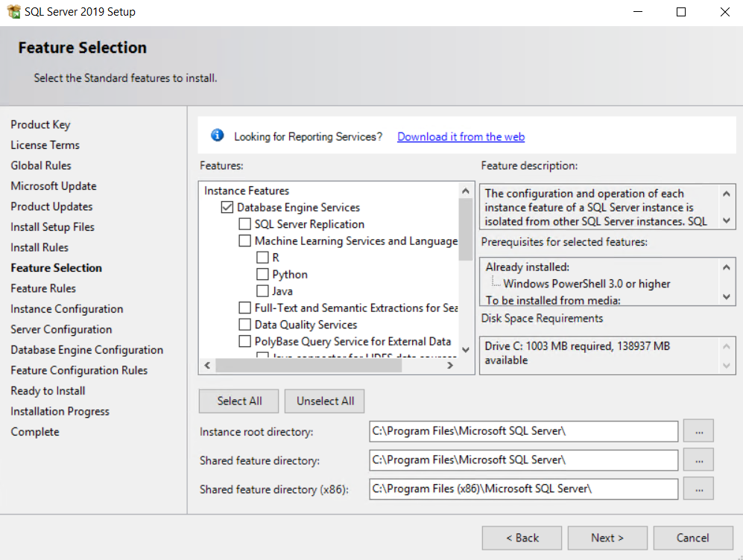This screenshot has height=560, width=743.
Task: Click right arrow of Features horizontal scrollbar
Action: (450, 366)
